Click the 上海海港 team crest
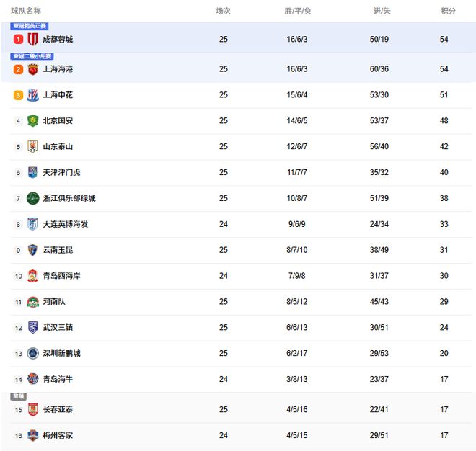 pyautogui.click(x=32, y=69)
